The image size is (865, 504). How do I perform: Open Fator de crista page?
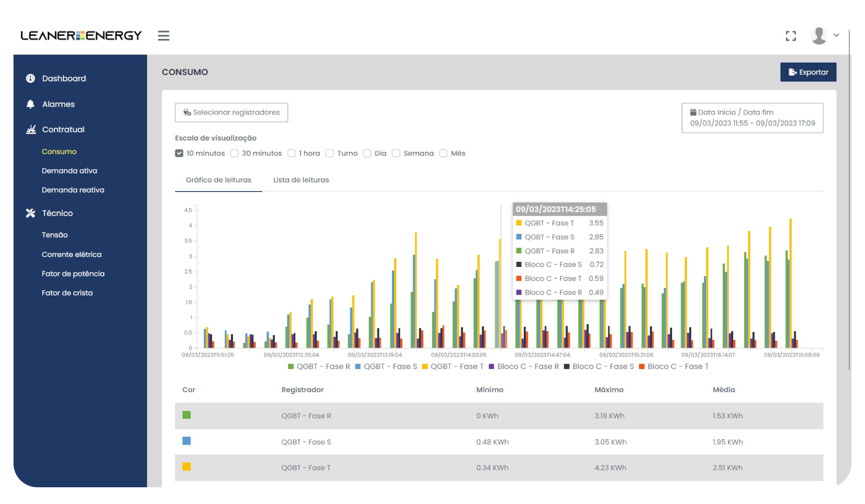click(67, 293)
